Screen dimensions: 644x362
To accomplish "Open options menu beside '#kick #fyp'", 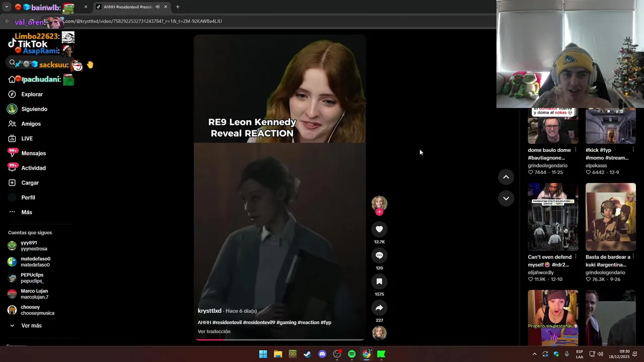I will [x=633, y=150].
